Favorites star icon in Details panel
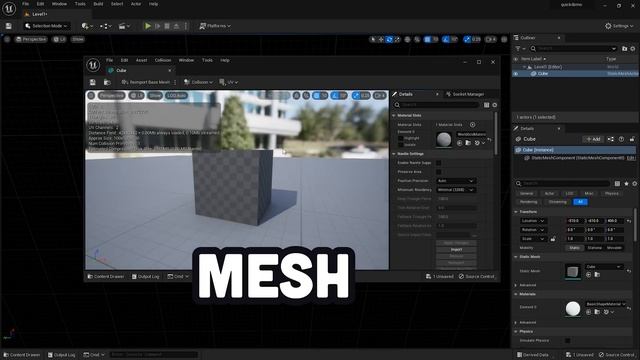 click(x=626, y=184)
